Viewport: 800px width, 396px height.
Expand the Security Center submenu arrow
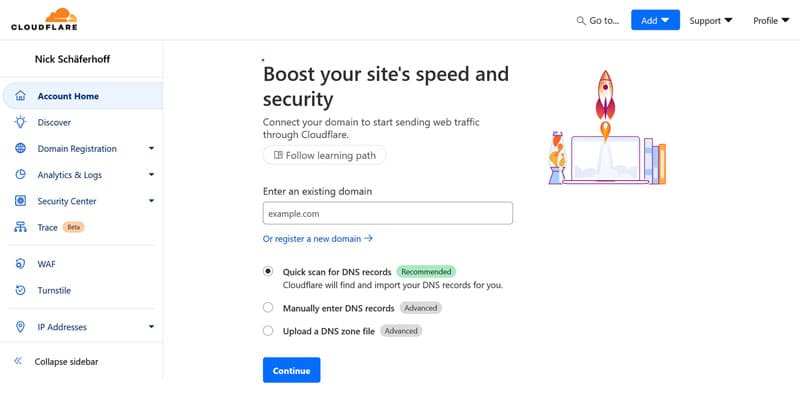152,201
